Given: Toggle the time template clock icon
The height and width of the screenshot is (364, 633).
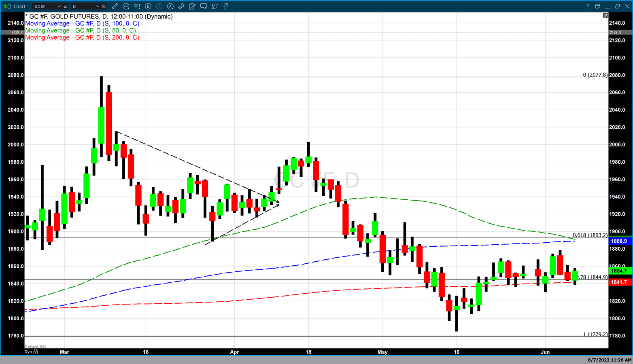Looking at the screenshot, I should pos(104,6).
